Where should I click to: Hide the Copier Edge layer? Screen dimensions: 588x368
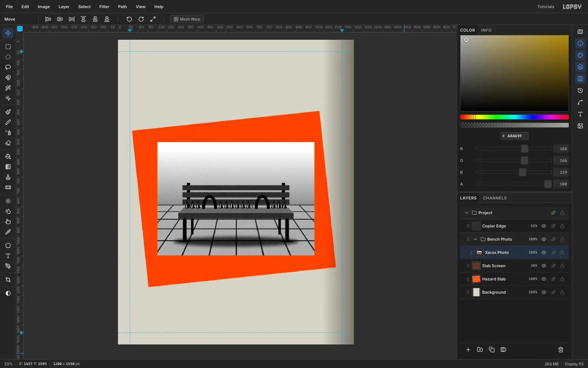(544, 226)
